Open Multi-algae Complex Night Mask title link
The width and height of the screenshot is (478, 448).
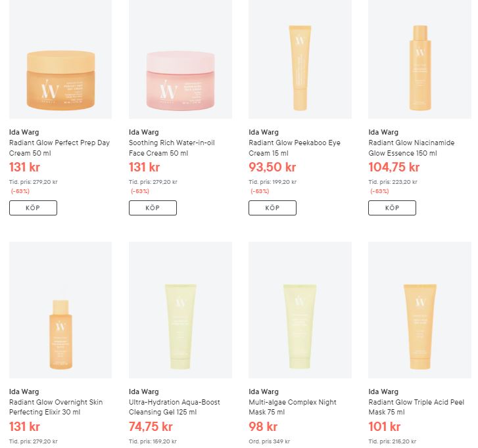(293, 407)
